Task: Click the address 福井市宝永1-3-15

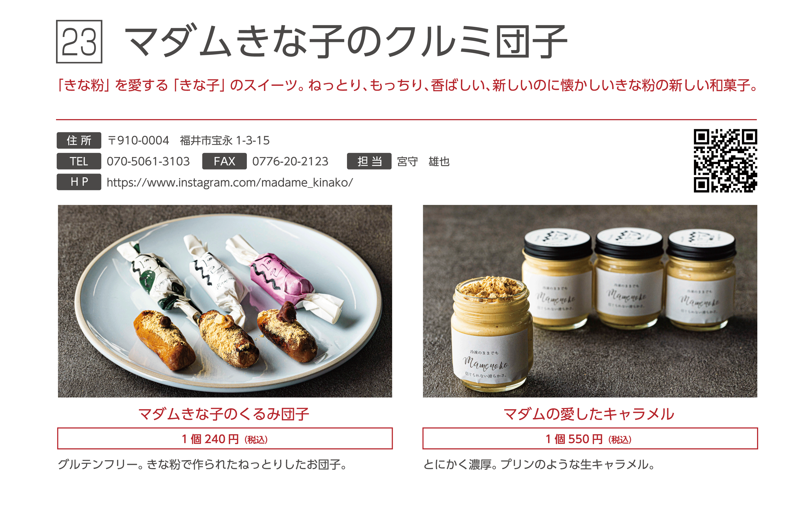Action: tap(225, 141)
